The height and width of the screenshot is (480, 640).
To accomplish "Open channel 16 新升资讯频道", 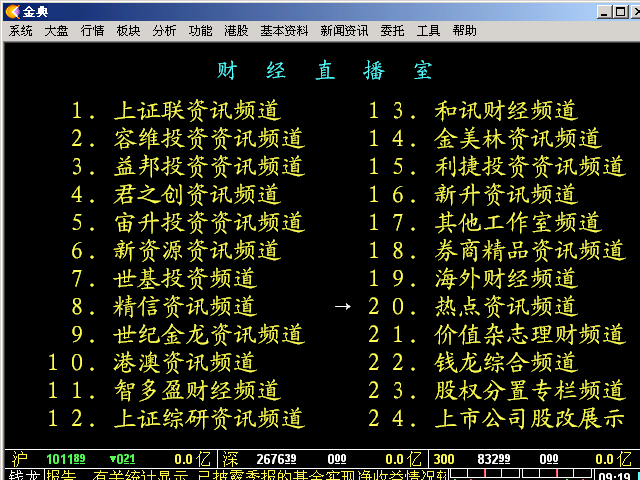I will [473, 194].
